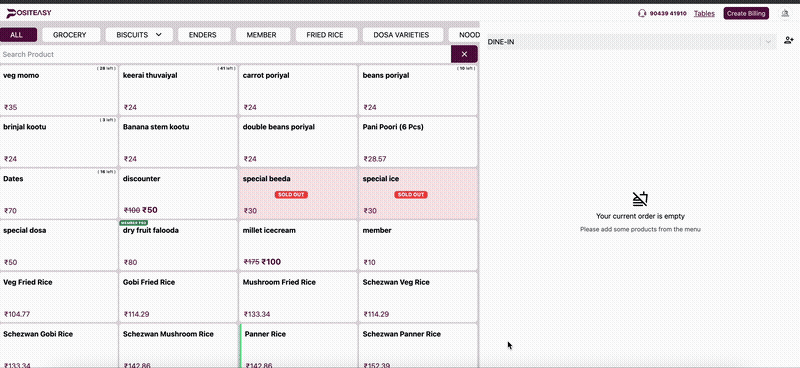The height and width of the screenshot is (368, 800).
Task: Select the ALL category tab
Action: coord(18,35)
